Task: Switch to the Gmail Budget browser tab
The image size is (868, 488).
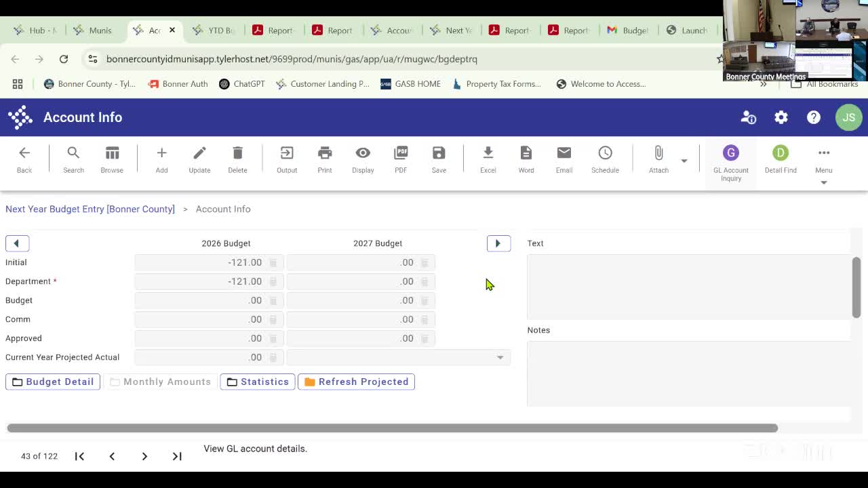Action: click(x=629, y=30)
